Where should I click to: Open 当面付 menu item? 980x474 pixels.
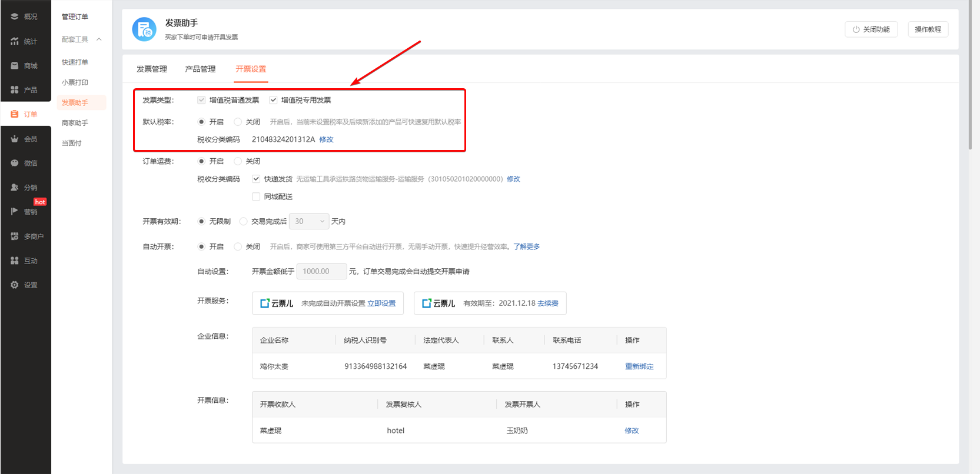pos(72,143)
